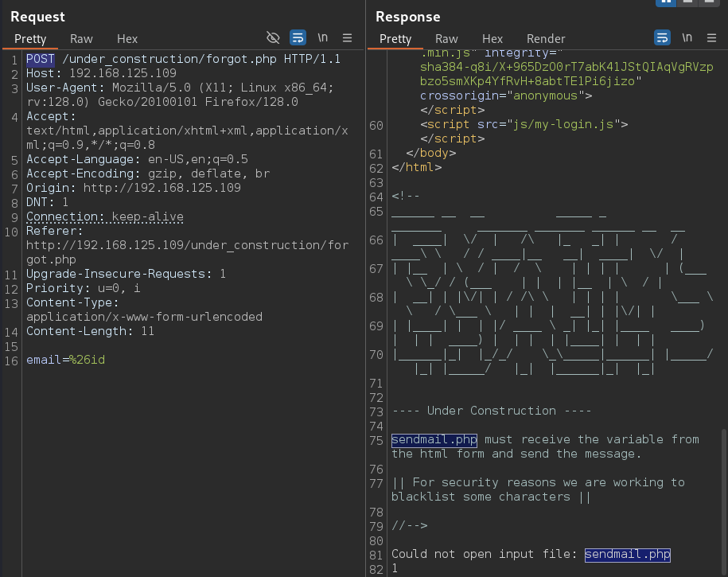Toggle word wrap in the Response pane
The image size is (728, 577).
coord(662,37)
